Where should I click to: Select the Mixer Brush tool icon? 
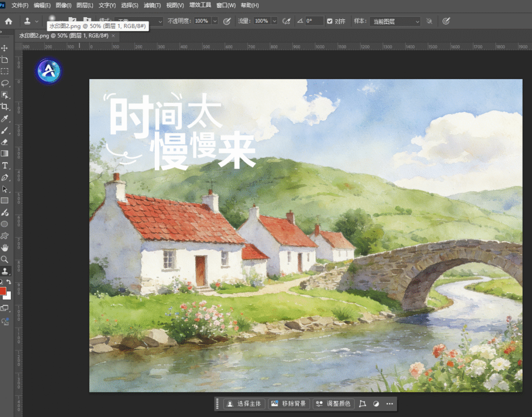(x=4, y=213)
